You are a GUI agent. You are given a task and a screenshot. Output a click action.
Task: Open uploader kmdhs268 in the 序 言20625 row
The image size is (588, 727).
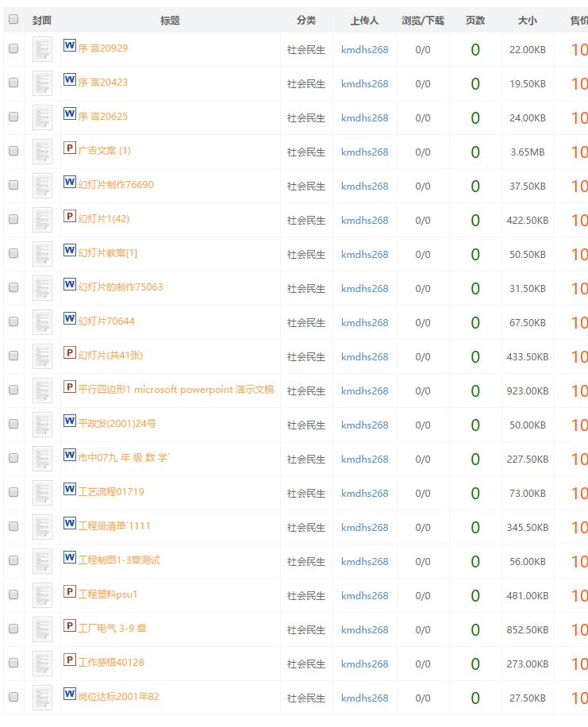364,117
